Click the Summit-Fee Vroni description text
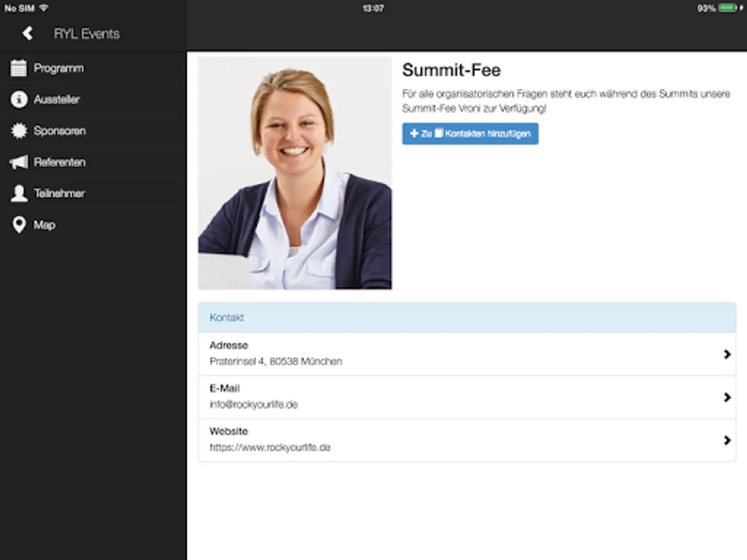Screen dimensions: 747x560 (566, 101)
